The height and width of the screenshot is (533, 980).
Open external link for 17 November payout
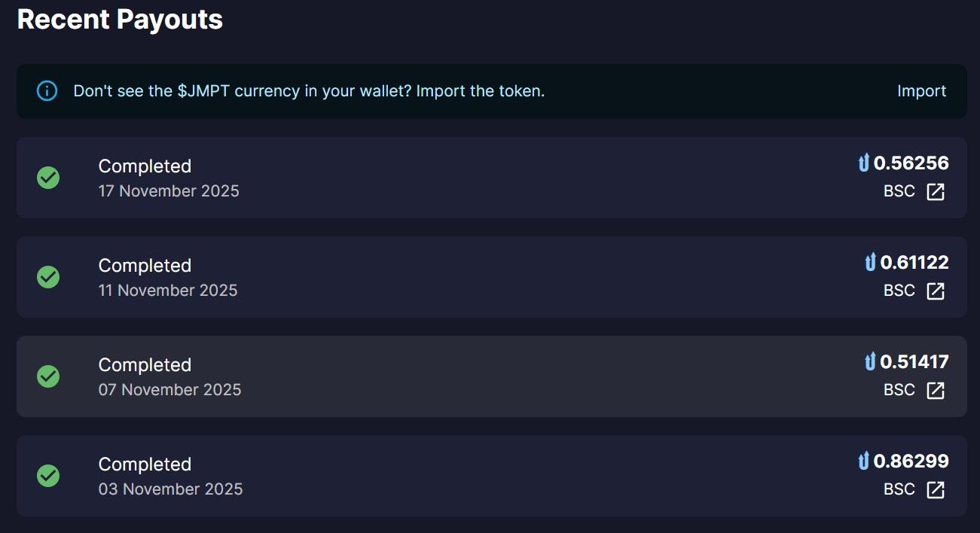coord(935,192)
